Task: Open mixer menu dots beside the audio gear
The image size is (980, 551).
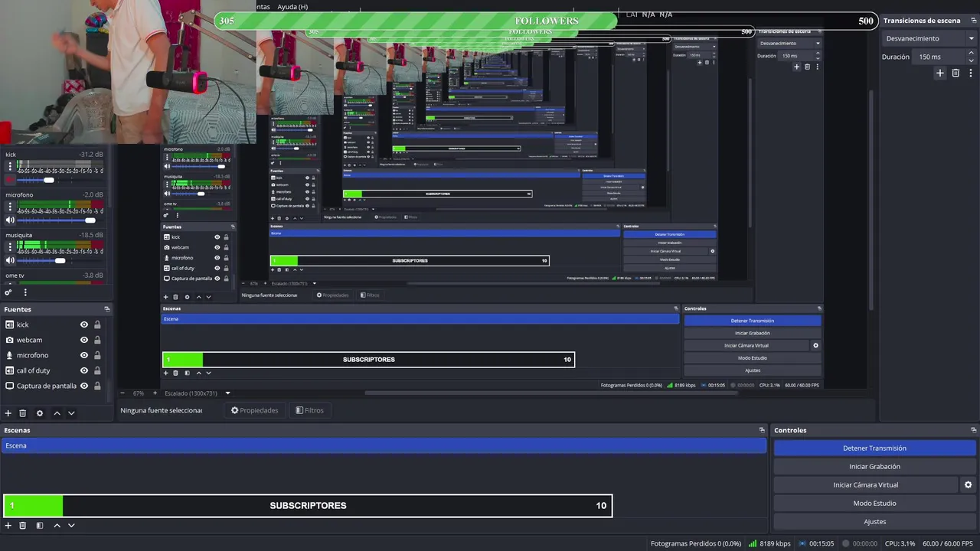Action: point(25,292)
